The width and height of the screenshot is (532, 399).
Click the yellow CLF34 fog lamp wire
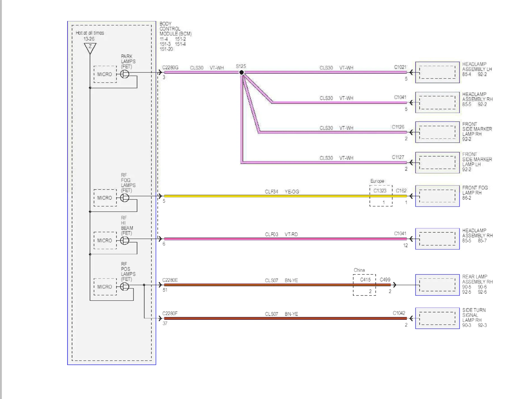click(x=285, y=196)
